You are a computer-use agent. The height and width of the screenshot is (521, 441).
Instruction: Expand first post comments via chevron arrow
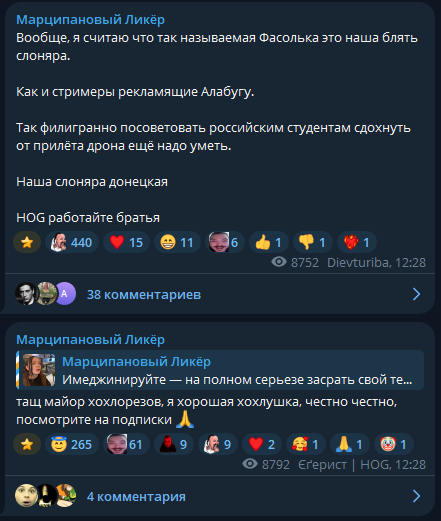click(x=416, y=294)
